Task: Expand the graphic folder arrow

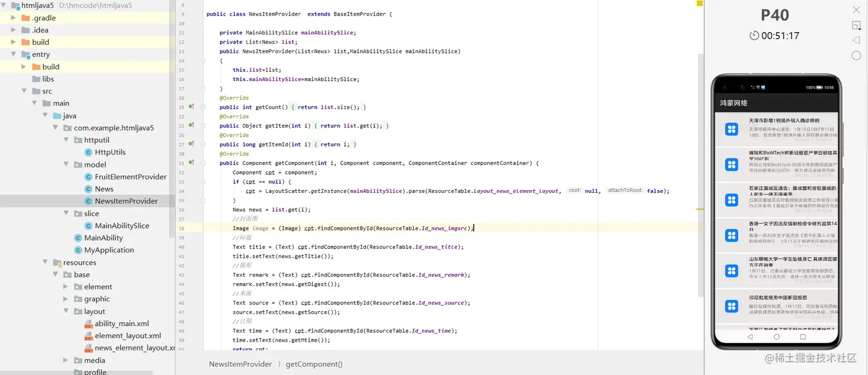Action: pos(66,299)
